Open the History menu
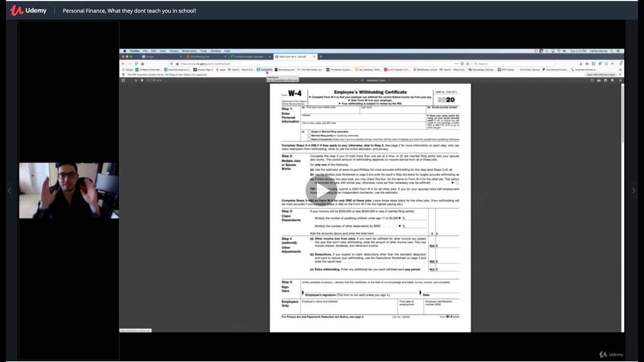 click(174, 51)
